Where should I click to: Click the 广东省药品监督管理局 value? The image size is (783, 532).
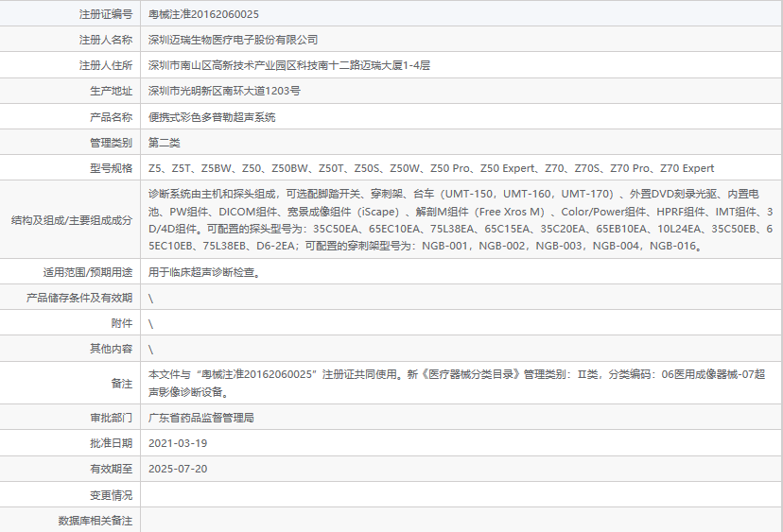201,418
